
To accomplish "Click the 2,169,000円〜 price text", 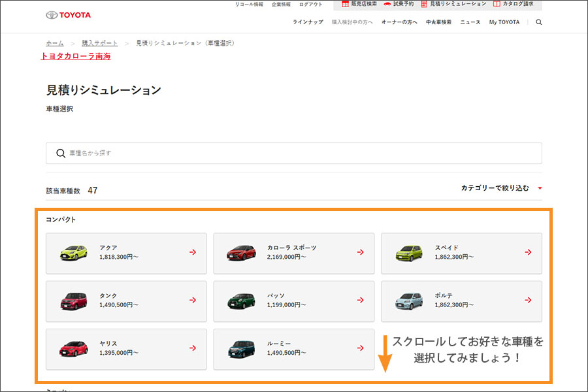I will tap(287, 257).
